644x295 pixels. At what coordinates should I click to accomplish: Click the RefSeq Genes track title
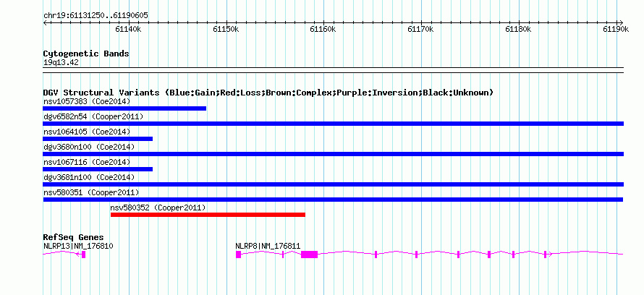coord(73,238)
